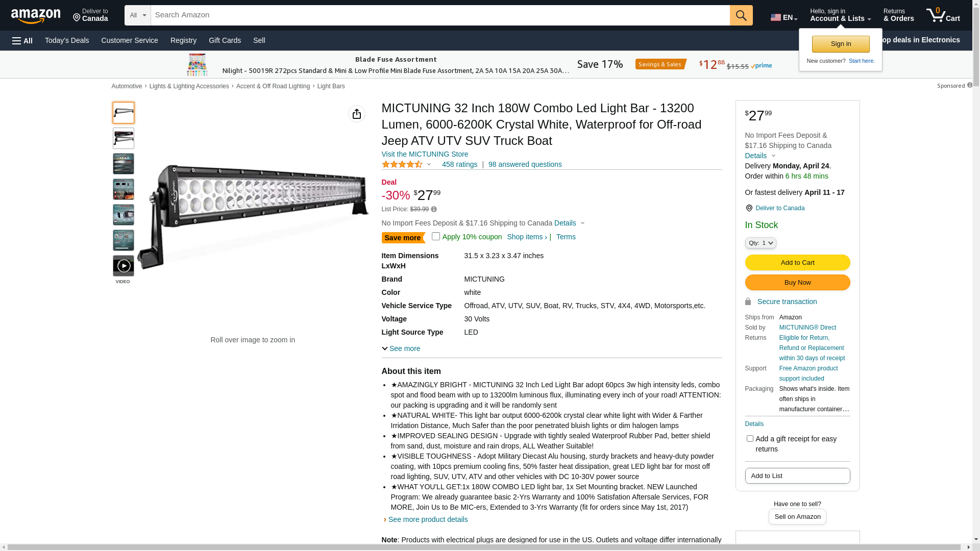
Task: Open the 458 ratings link
Action: [x=459, y=165]
